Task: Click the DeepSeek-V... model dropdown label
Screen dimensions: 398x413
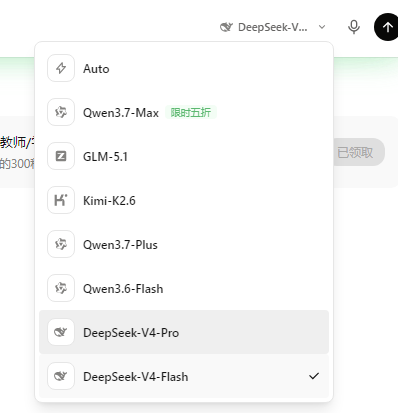Action: pos(272,27)
